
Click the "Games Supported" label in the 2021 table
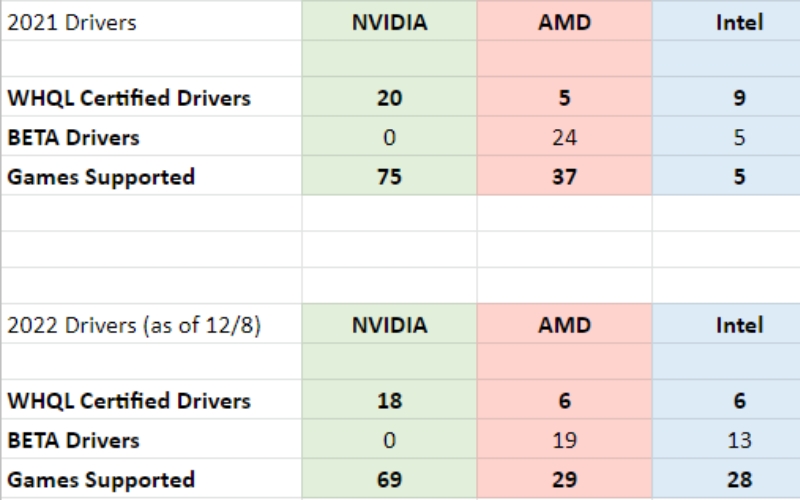click(101, 177)
